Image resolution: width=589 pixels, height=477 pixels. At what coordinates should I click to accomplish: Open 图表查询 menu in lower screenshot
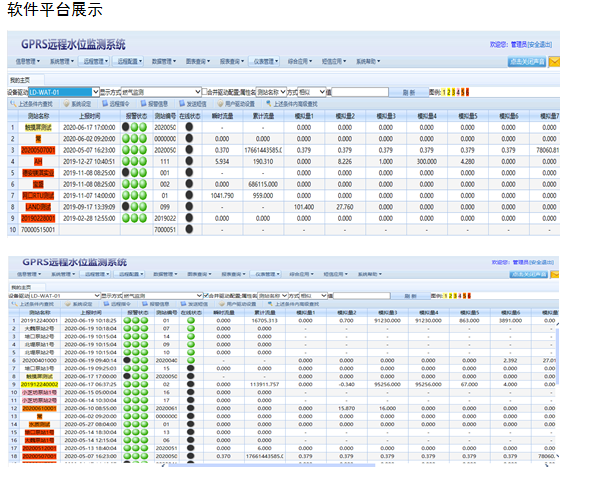199,274
